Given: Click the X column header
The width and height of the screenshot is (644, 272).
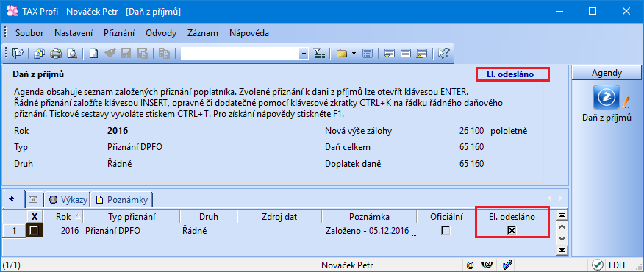Looking at the screenshot, I should click(35, 217).
